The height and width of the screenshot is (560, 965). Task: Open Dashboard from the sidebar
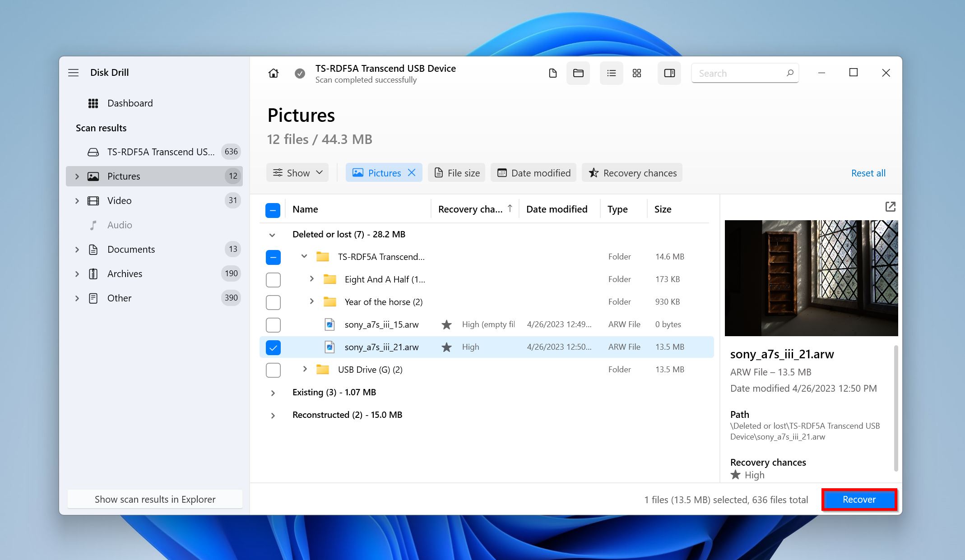[130, 103]
